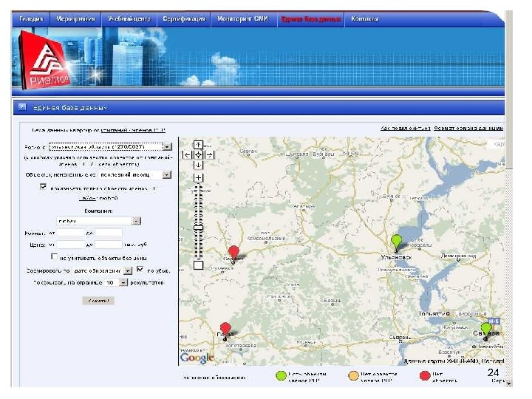Click the page vertical scrollbar thumb
Image resolution: width=532 pixels, height=399 pixels.
coord(508,90)
